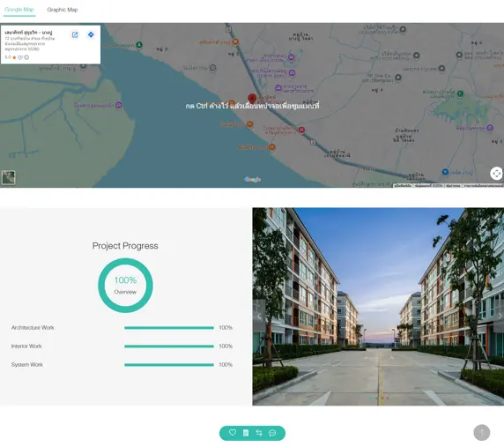
Task: Click the purple marker on the river-delta peninsula
Action: [119, 105]
